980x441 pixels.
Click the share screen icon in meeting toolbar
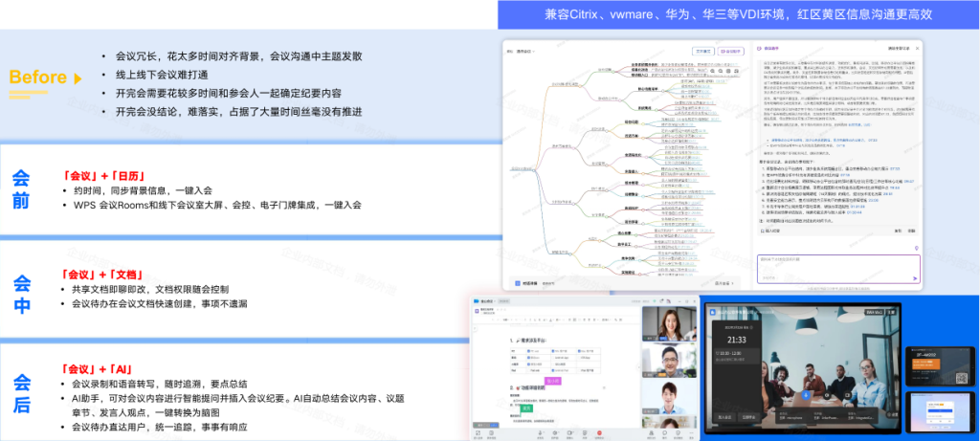(x=585, y=433)
